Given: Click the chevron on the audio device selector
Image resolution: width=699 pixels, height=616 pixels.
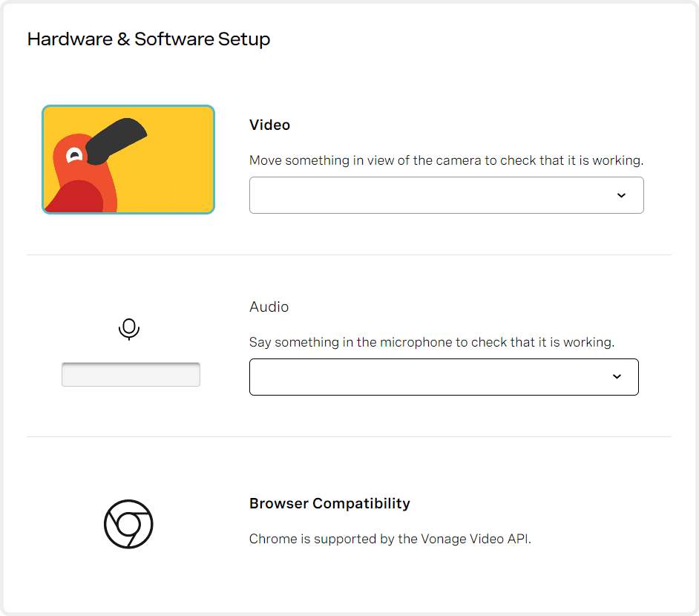Looking at the screenshot, I should [617, 377].
